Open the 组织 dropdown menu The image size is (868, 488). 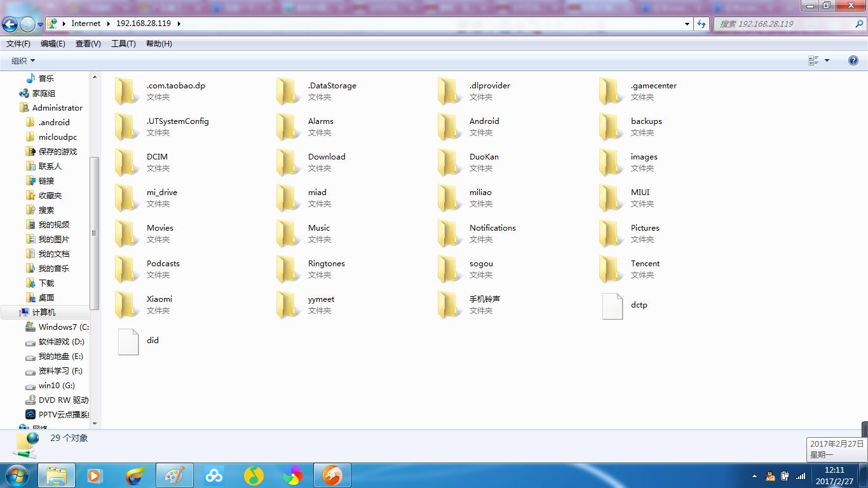[x=23, y=60]
